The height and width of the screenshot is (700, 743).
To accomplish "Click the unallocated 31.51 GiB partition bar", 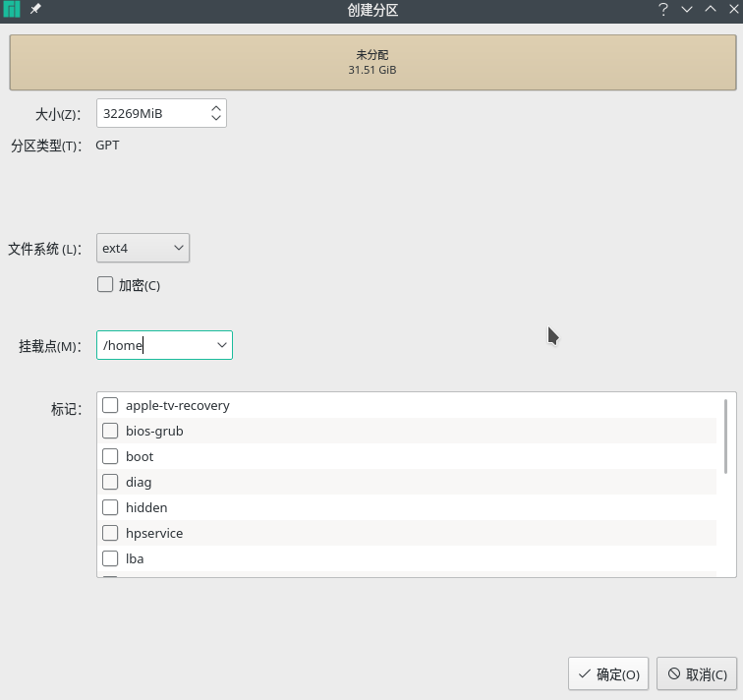I will (x=372, y=62).
